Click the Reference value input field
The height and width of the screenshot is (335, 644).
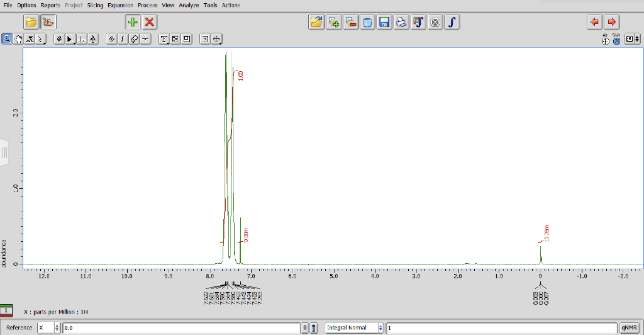click(181, 327)
